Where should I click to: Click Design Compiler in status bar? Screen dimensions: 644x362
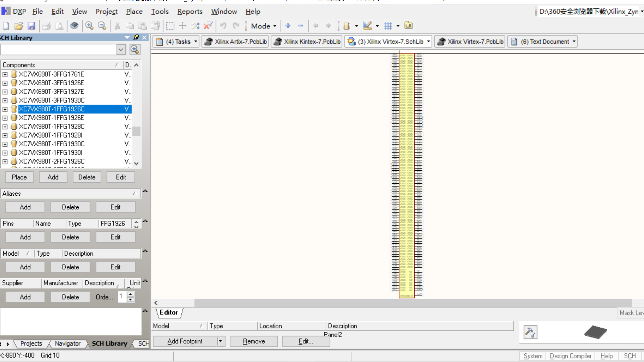click(571, 356)
